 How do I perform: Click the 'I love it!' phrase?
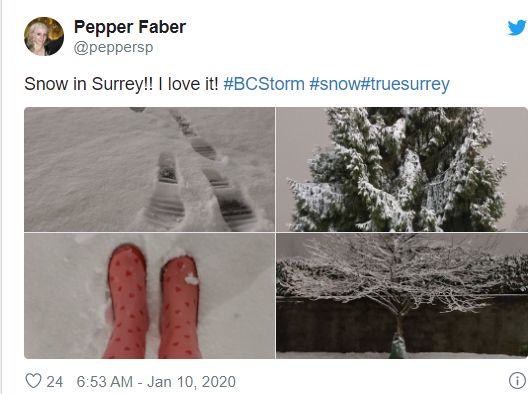[189, 84]
